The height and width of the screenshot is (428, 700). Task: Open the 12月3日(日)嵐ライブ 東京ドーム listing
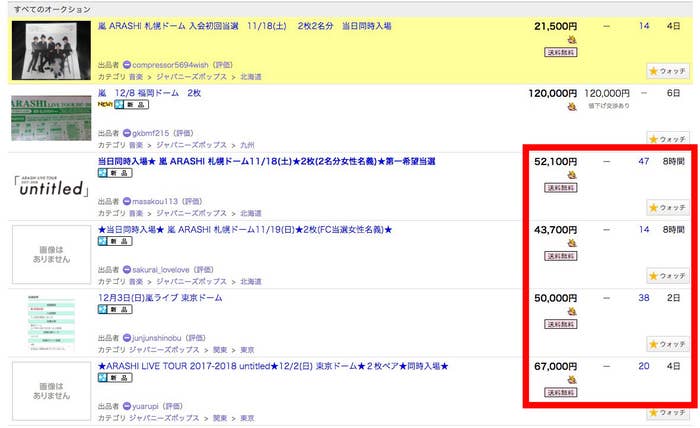160,298
